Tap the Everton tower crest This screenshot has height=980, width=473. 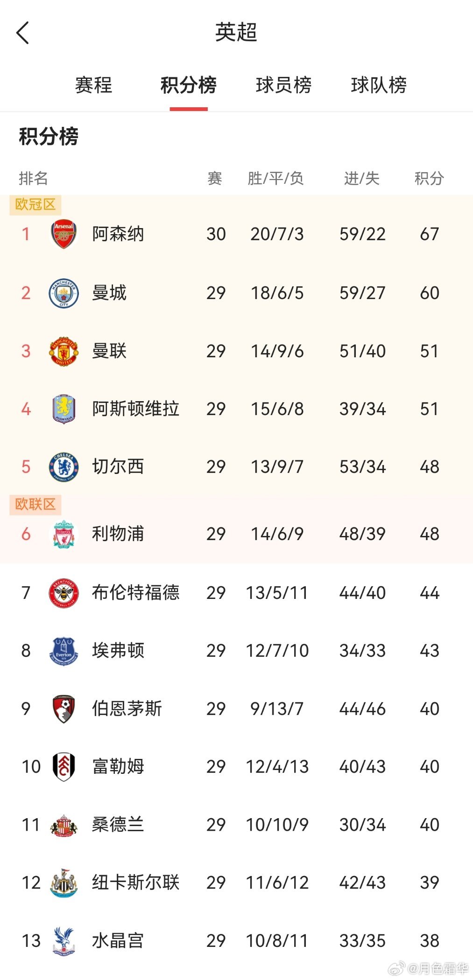click(64, 650)
